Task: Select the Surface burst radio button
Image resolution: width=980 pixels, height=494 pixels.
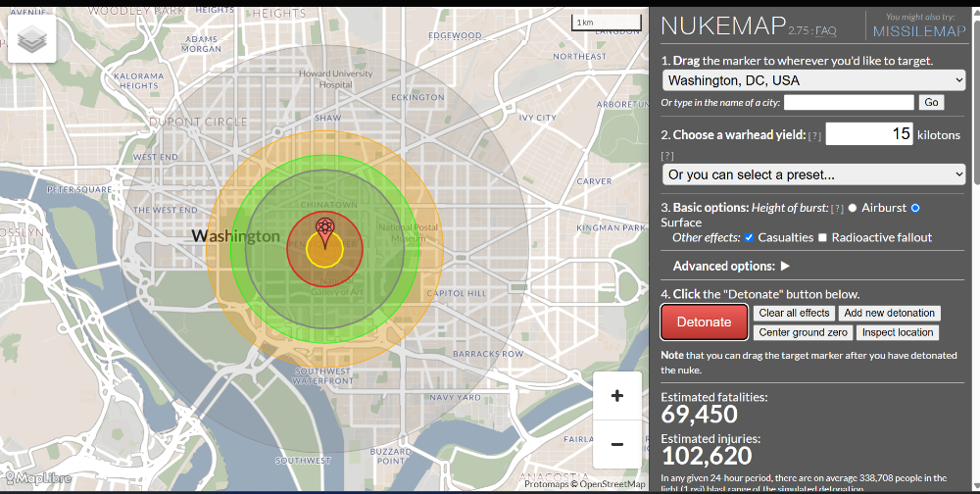Action: pyautogui.click(x=915, y=208)
